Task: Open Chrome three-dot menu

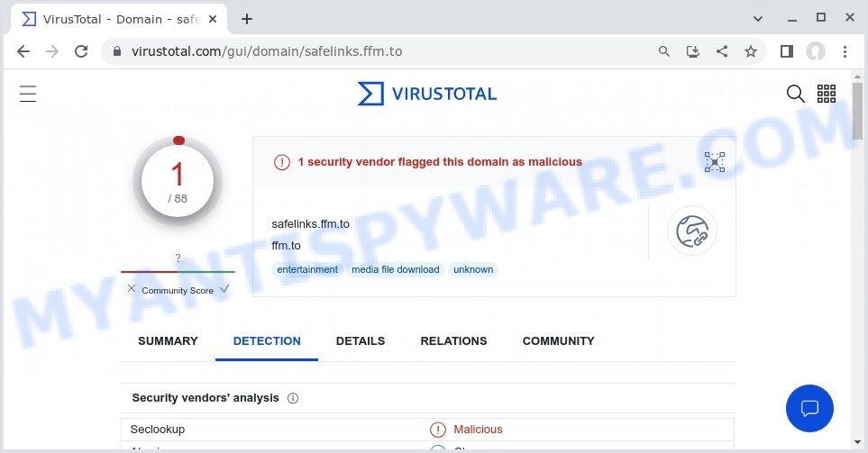Action: [x=845, y=51]
